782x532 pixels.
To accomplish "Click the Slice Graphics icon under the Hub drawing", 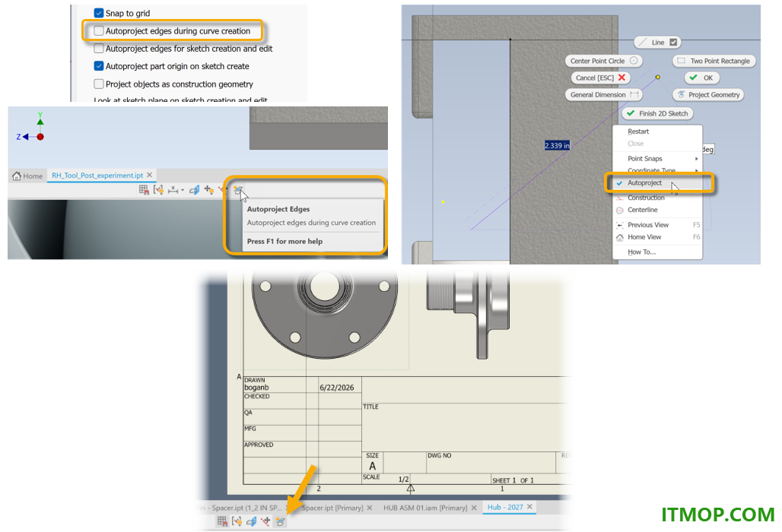I will tap(251, 521).
